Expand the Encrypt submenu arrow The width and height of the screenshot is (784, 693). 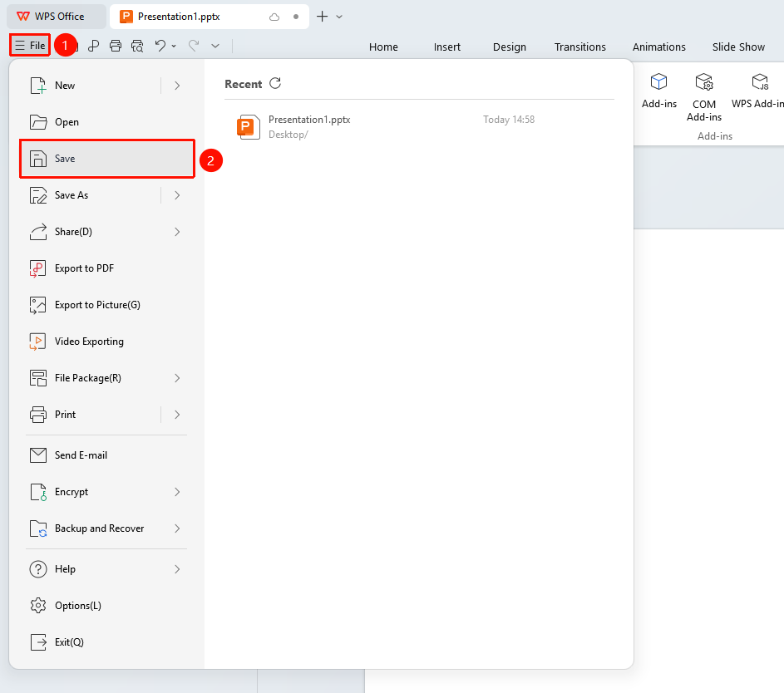tap(177, 492)
